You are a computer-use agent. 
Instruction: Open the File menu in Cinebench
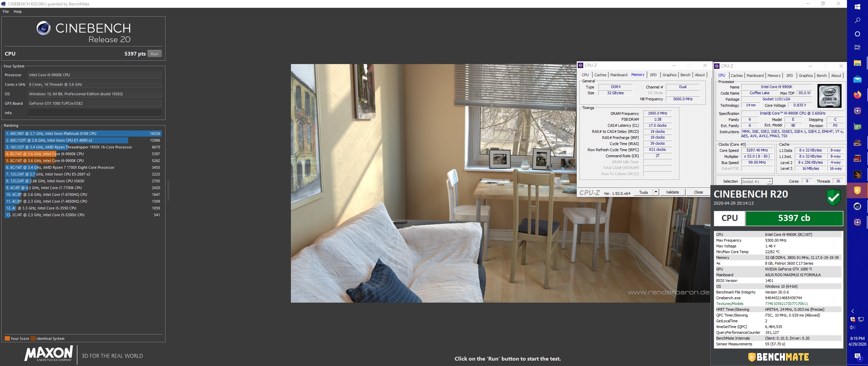pyautogui.click(x=6, y=12)
